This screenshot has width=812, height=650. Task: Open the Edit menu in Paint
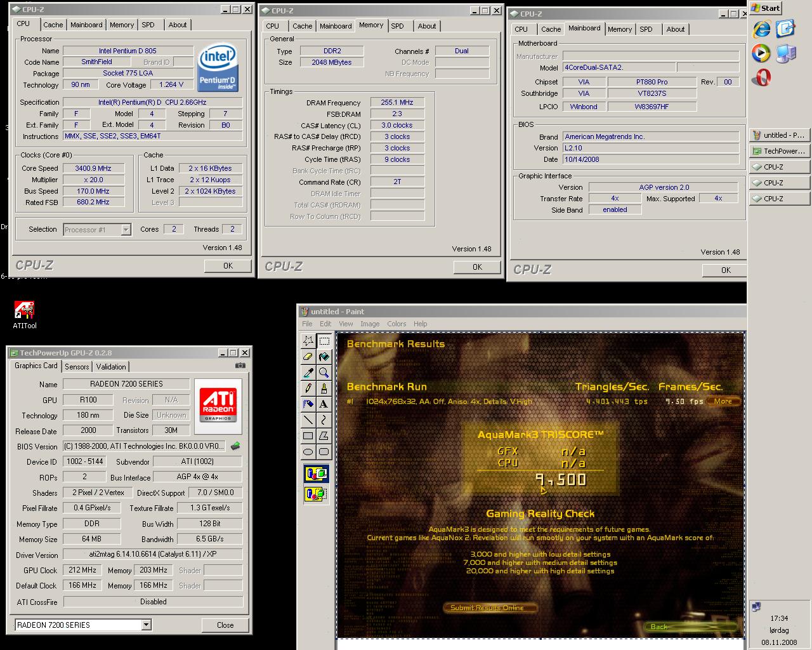click(325, 324)
